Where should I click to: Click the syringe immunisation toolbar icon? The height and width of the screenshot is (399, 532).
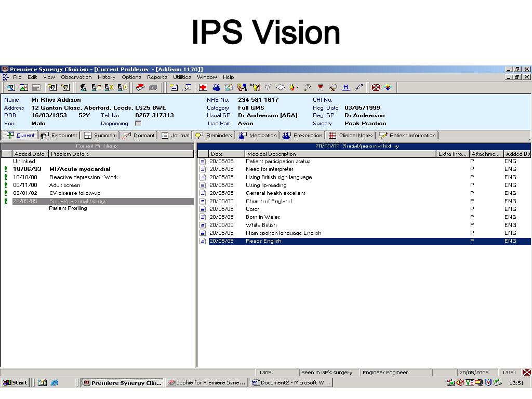coord(358,87)
